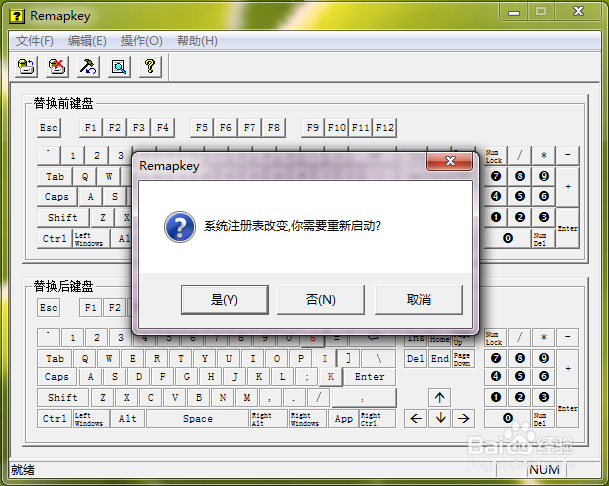The width and height of the screenshot is (609, 486).
Task: Click backslash key on 替换后键盘
Action: tap(379, 359)
